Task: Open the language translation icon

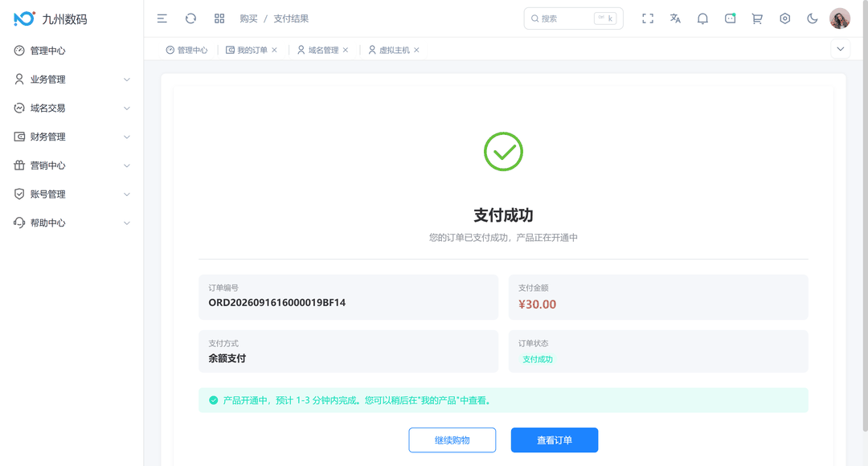Action: [675, 18]
